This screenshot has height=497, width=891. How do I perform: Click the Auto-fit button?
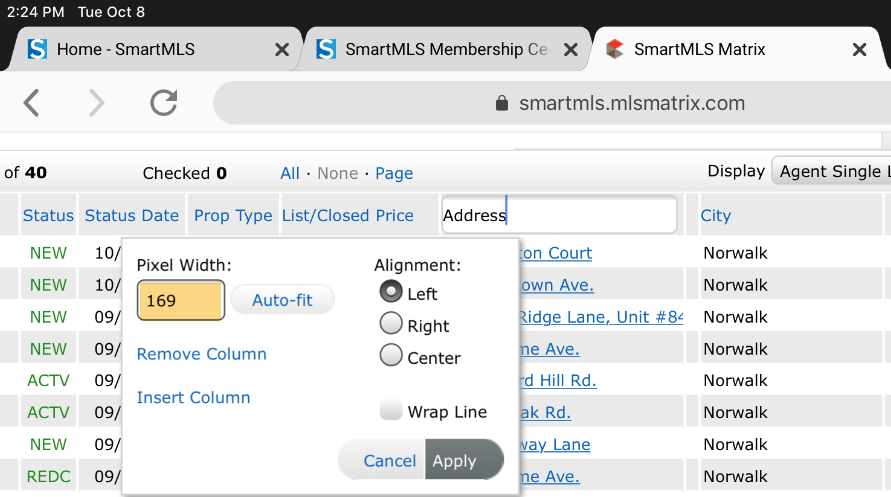(x=282, y=300)
